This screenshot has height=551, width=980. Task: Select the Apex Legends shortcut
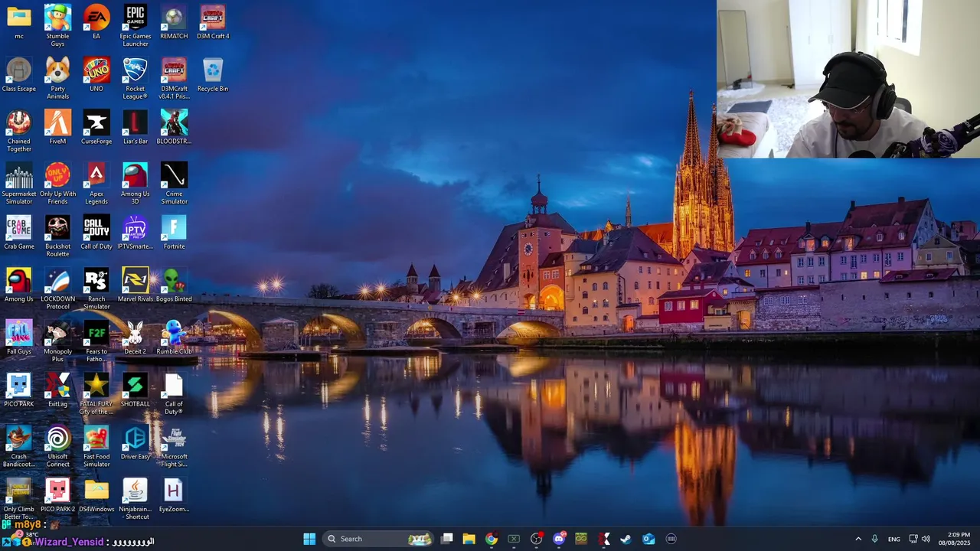[x=96, y=184]
